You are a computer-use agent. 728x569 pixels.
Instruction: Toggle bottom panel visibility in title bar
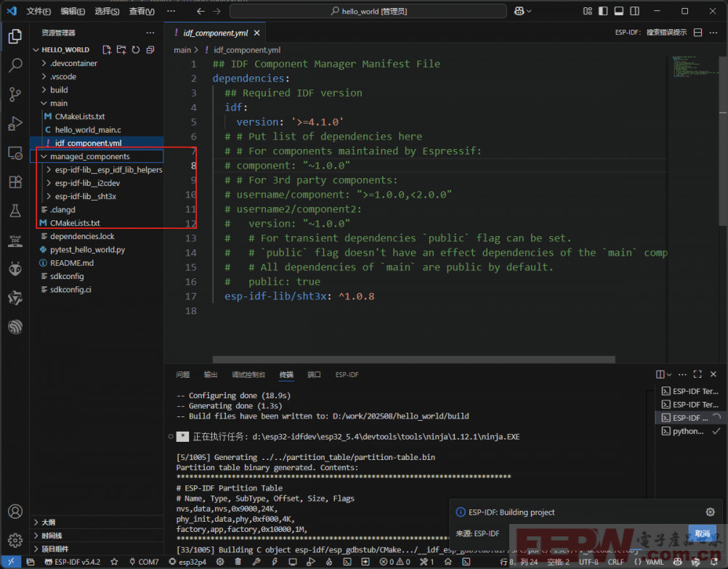(x=618, y=11)
